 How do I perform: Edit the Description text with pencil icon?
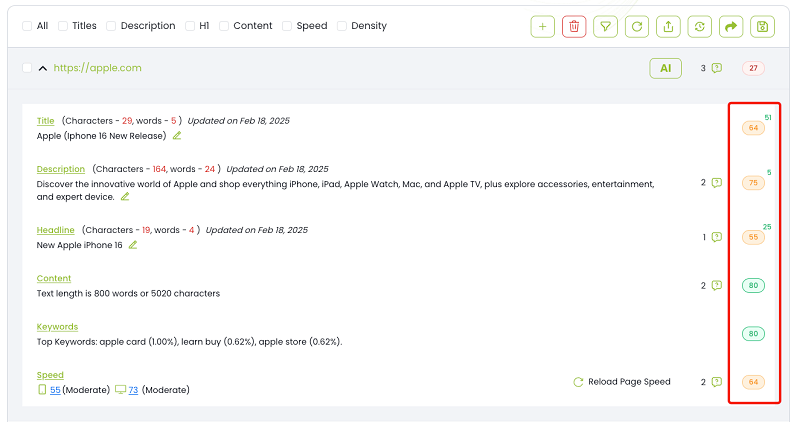click(x=124, y=196)
